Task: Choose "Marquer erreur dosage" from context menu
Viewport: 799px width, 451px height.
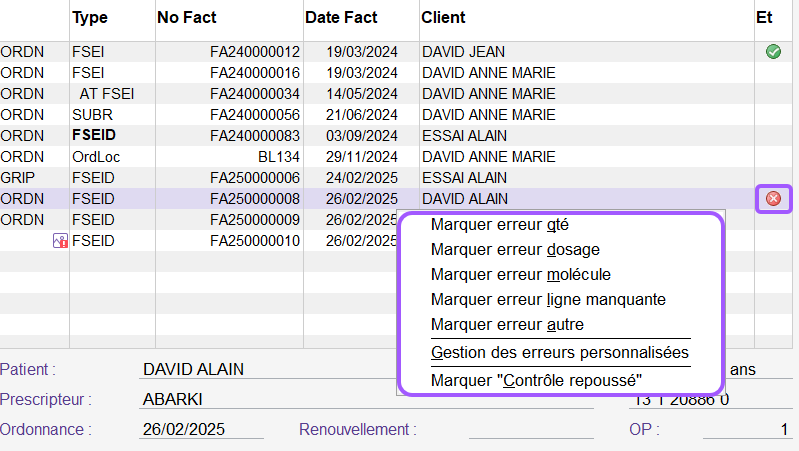Action: (515, 249)
